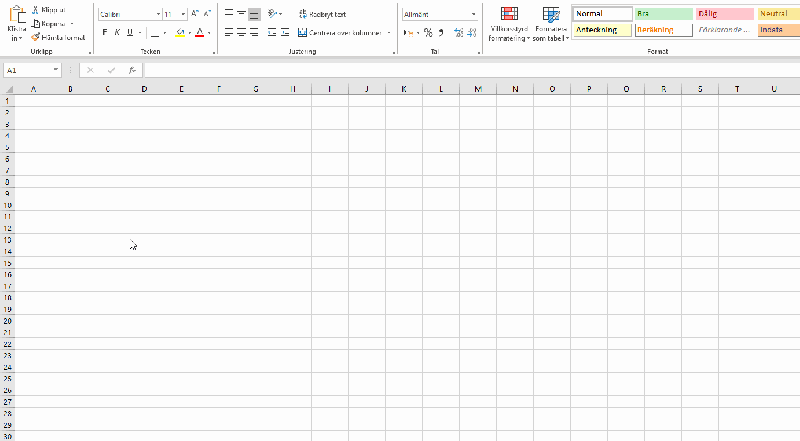Toggle center horizontal alignment

[x=241, y=33]
